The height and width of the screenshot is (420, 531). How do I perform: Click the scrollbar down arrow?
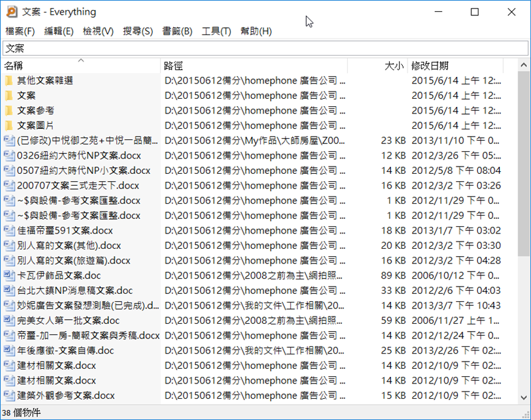524,397
